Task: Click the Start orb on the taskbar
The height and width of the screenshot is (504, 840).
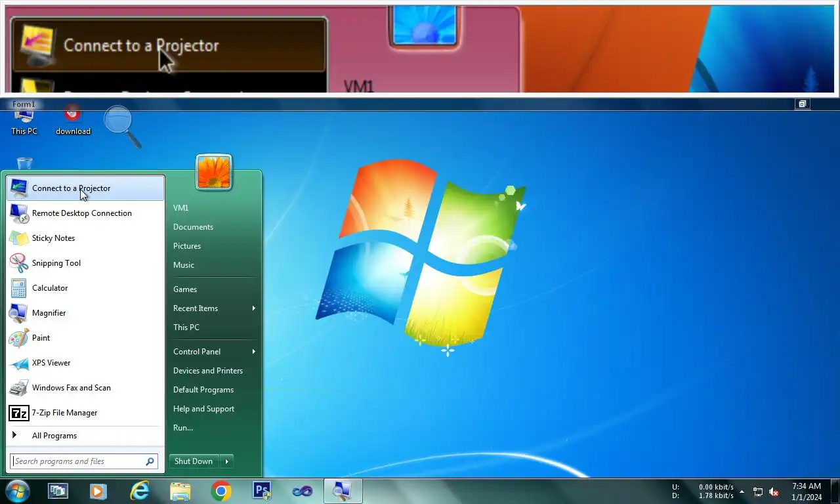Action: (x=16, y=491)
